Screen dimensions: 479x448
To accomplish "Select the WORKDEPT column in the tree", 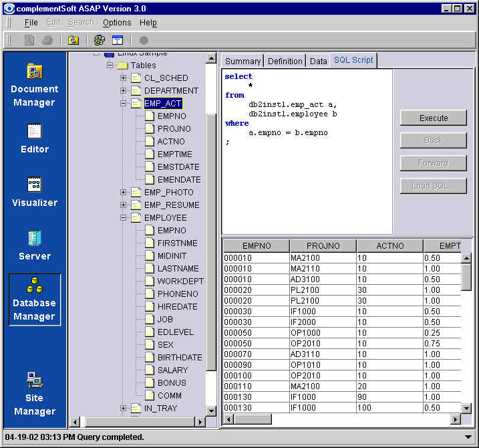I will click(180, 281).
